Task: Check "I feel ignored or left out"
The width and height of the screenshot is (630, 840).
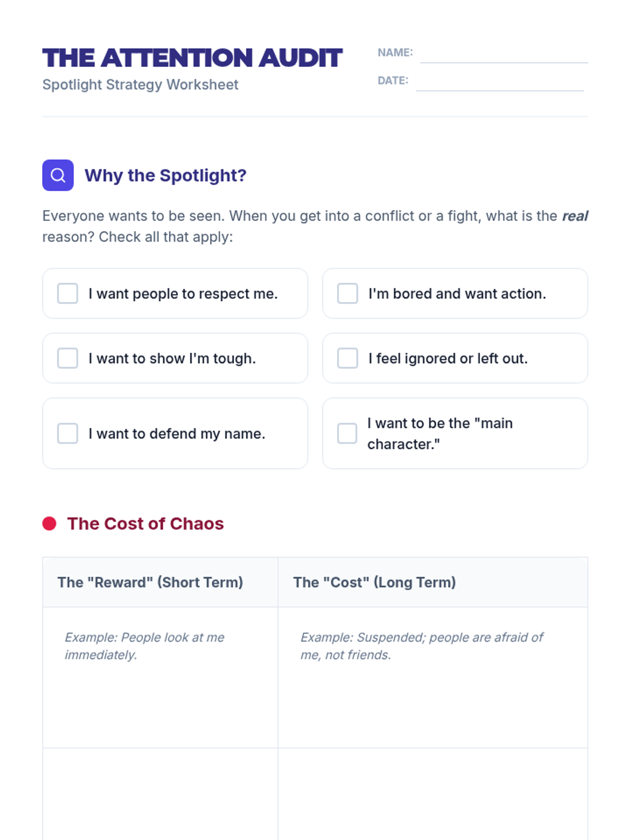Action: [x=348, y=358]
